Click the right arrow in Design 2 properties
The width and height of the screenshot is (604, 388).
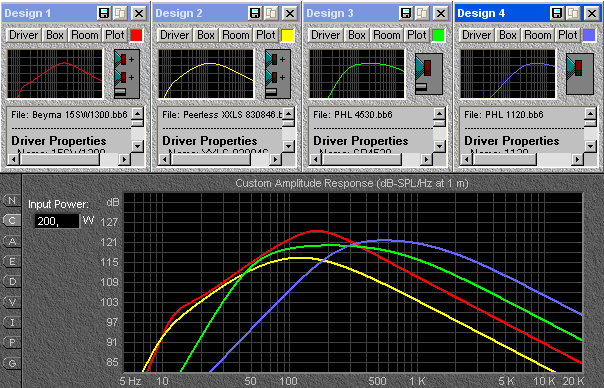(275, 159)
